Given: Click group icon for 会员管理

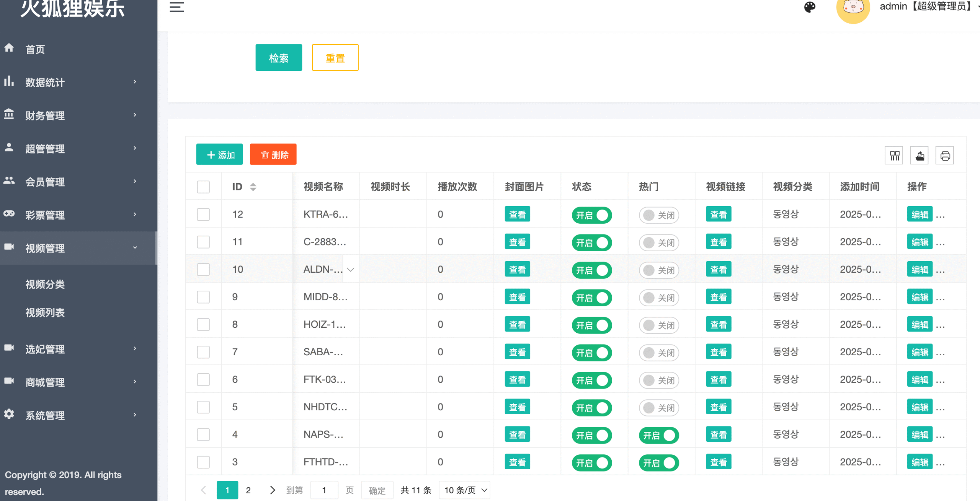Looking at the screenshot, I should [9, 181].
